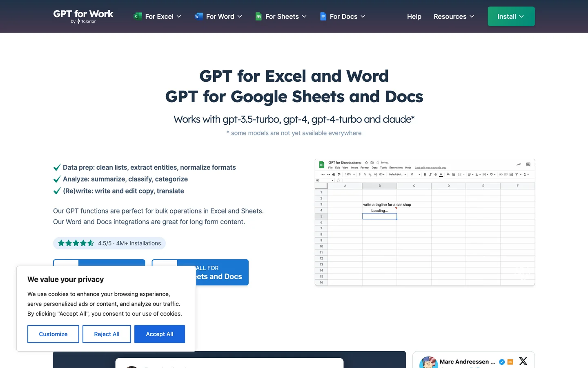Viewport: 588px width, 368px height.
Task: Click the text color icon in Sheets demo
Action: [441, 175]
